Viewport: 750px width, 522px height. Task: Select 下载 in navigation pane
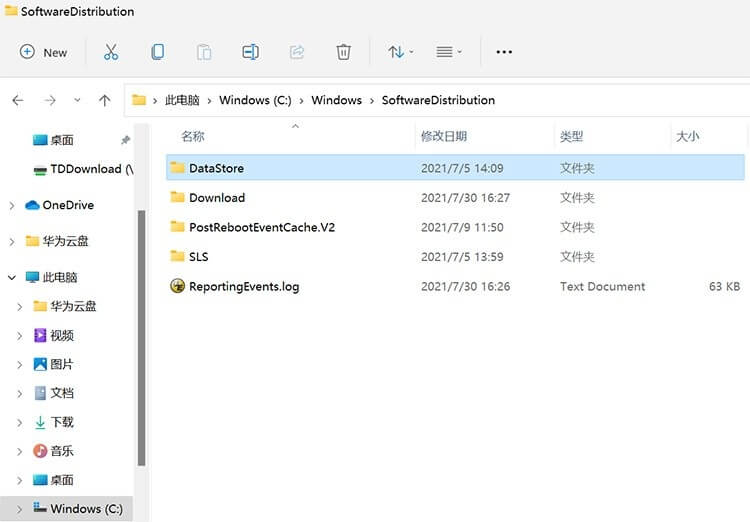click(62, 422)
